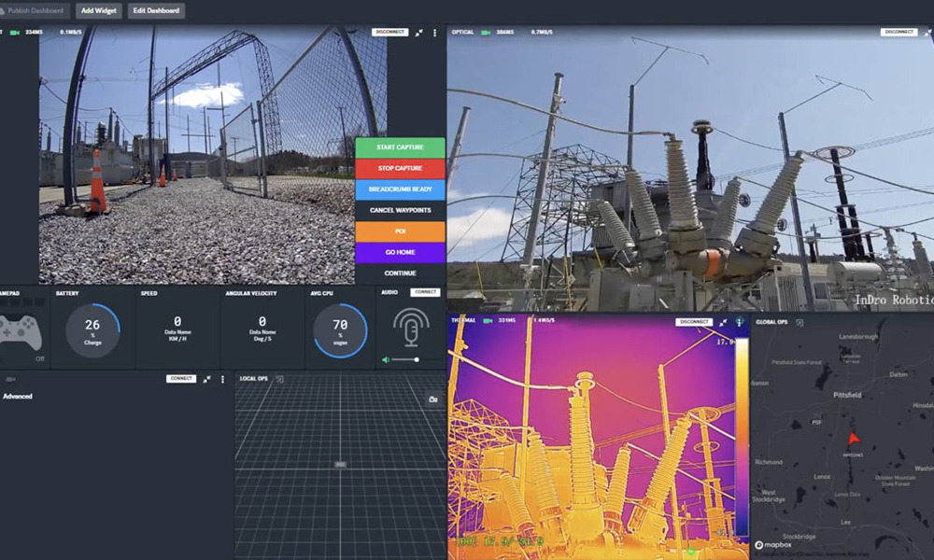
Task: Collapse the front camera feed with resize icon
Action: point(419,33)
